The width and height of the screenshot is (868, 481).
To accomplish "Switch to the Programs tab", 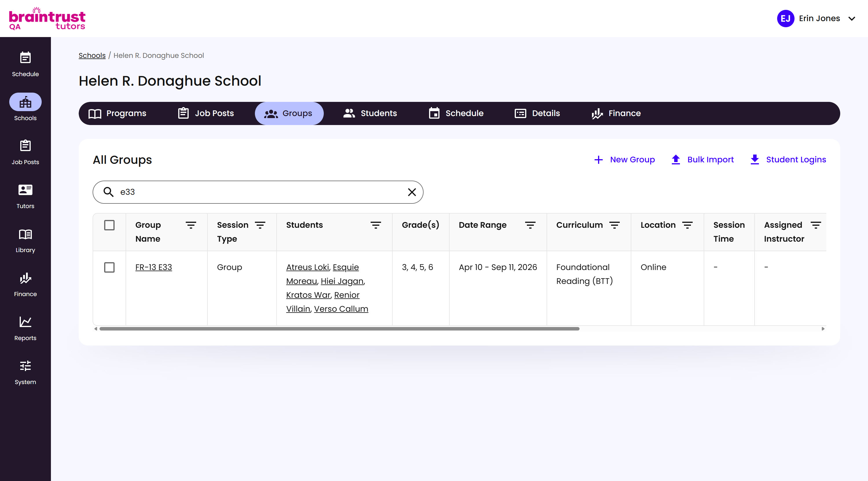I will click(x=117, y=113).
